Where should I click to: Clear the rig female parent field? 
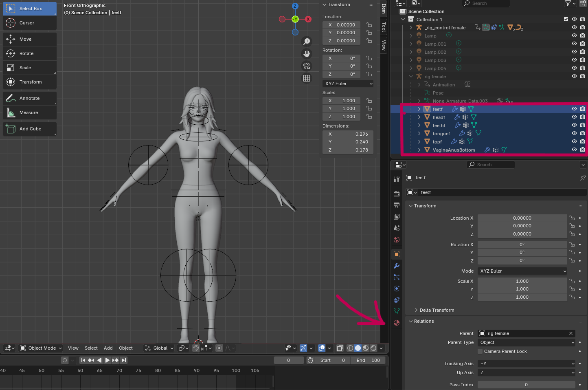pyautogui.click(x=571, y=333)
